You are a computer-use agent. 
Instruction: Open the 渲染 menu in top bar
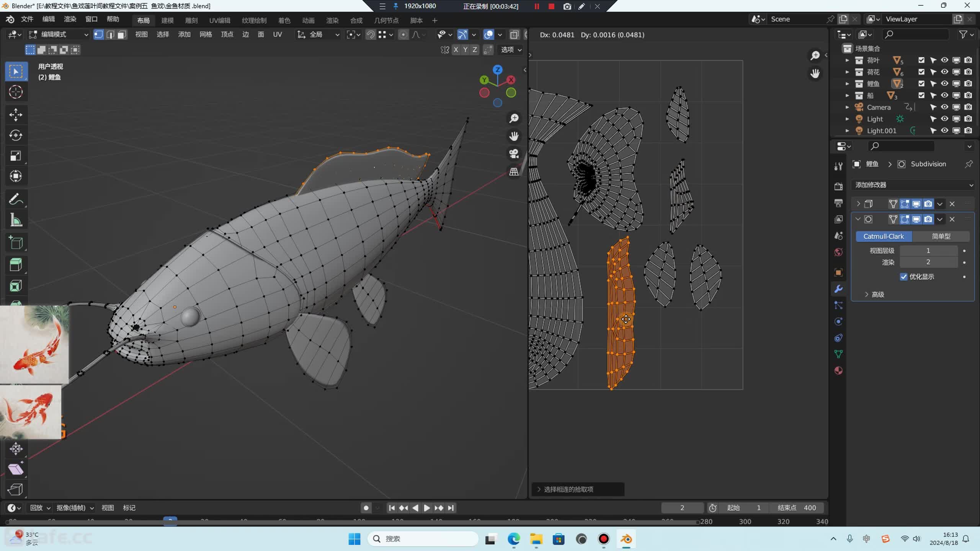tap(70, 19)
